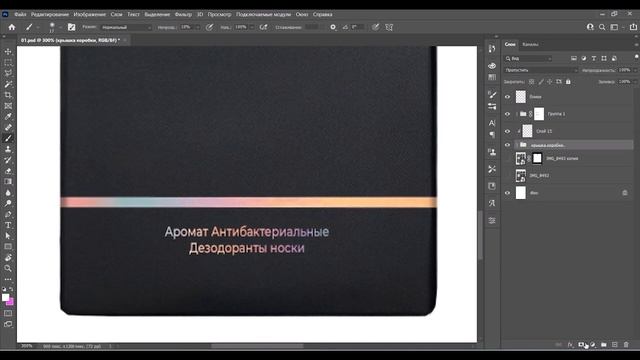
Task: Open the layer kind filter dropdown
Action: point(528,58)
